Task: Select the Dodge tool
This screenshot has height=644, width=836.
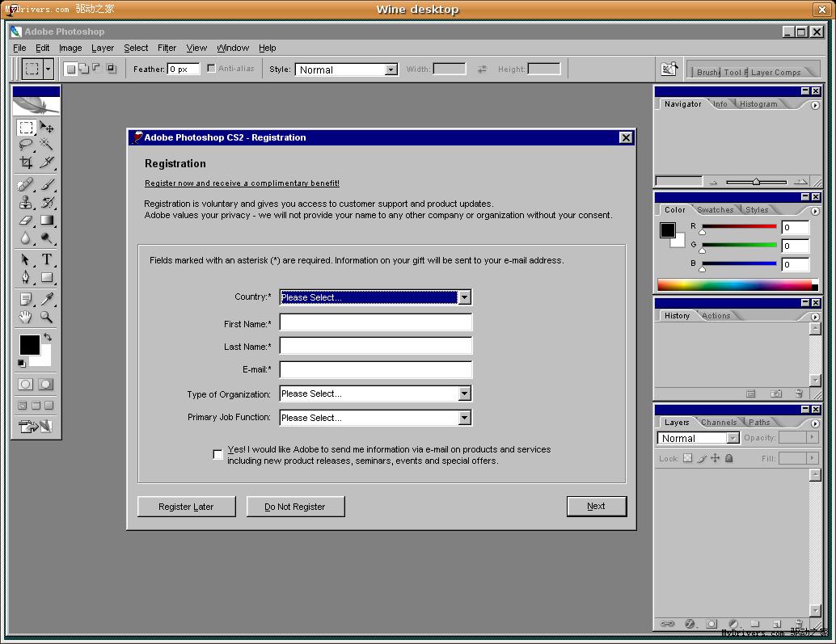Action: 46,238
